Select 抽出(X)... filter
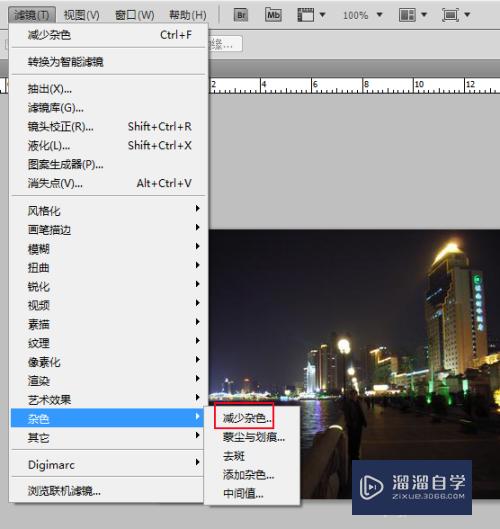This screenshot has height=529, width=500. click(108, 89)
